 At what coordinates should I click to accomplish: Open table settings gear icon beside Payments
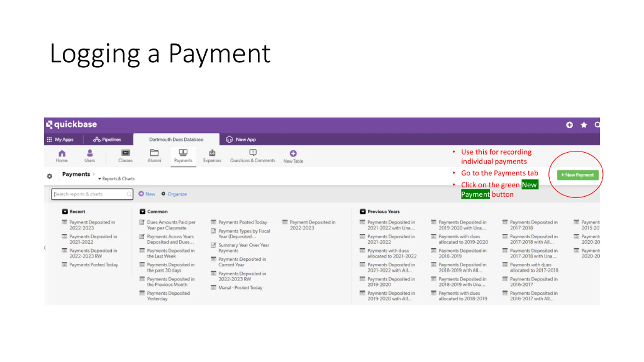tap(50, 176)
